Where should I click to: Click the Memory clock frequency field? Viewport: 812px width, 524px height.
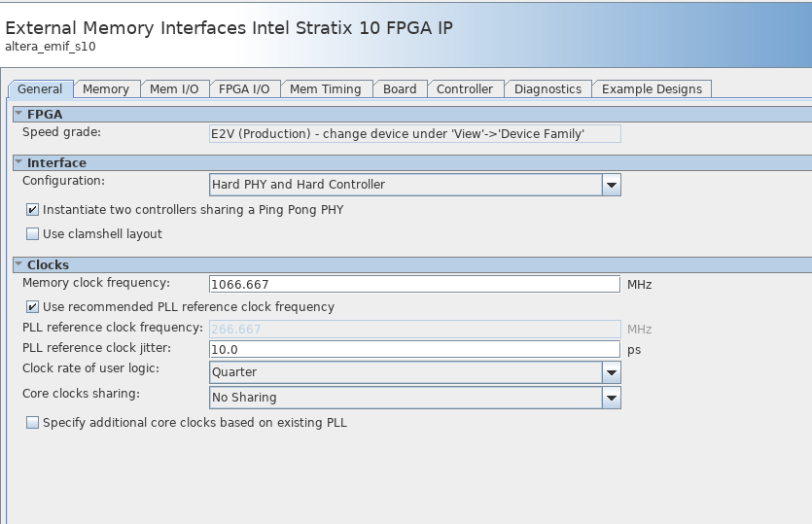(414, 285)
